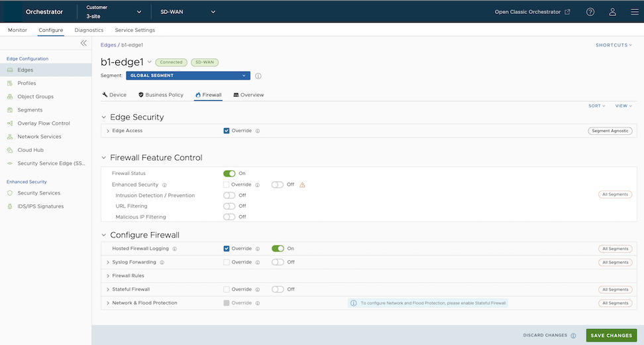This screenshot has width=644, height=345.
Task: Click info icon beside Hosted Firewall Logging
Action: tap(175, 249)
